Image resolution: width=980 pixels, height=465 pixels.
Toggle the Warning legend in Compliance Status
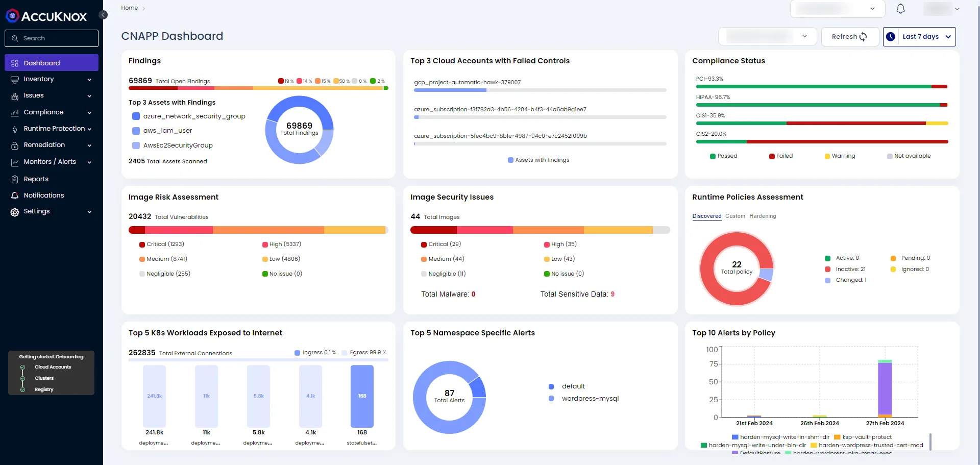point(840,156)
